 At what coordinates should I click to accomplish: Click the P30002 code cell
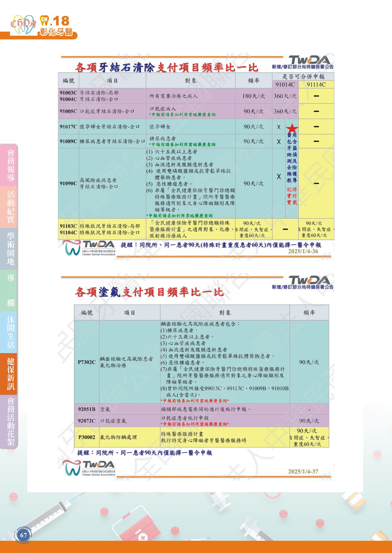point(87,437)
